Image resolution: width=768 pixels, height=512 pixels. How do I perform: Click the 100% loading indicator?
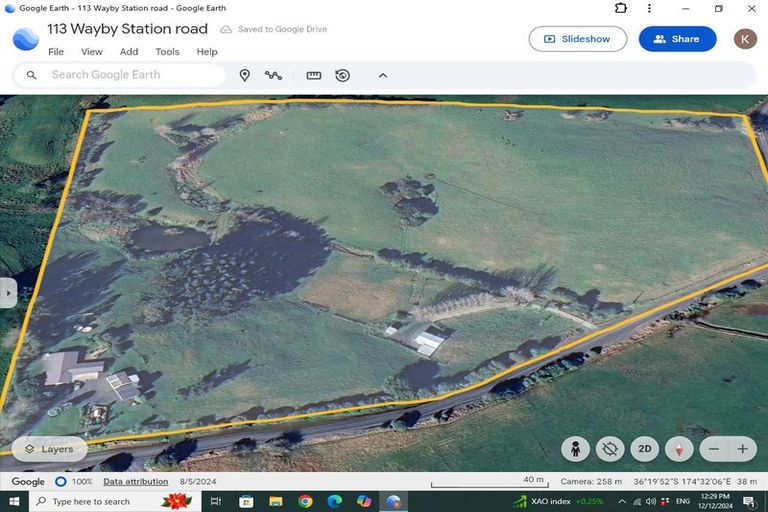(x=73, y=482)
